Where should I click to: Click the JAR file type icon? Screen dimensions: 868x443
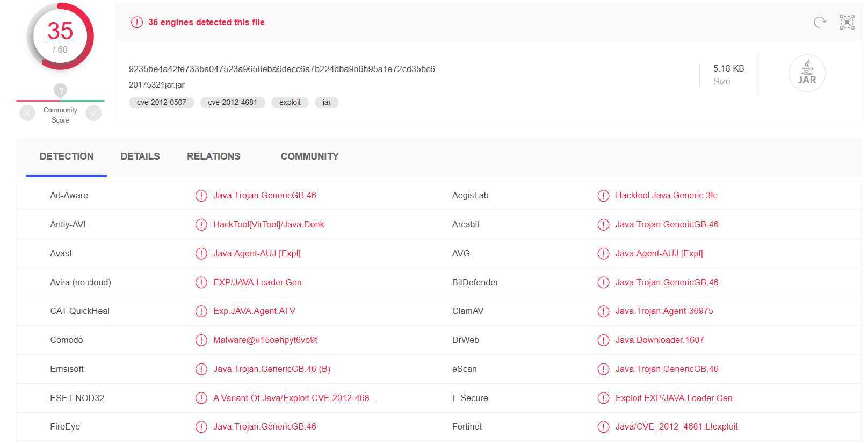click(807, 73)
